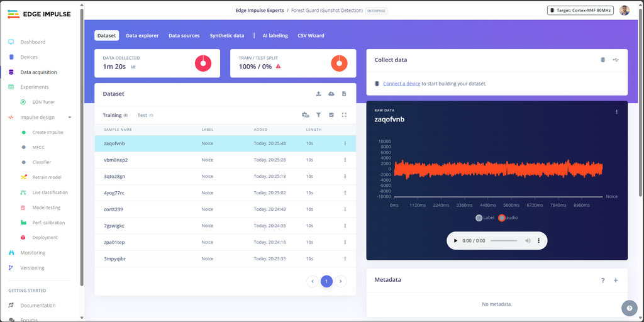The height and width of the screenshot is (322, 644).
Task: Mute the audio player volume
Action: coord(528,241)
